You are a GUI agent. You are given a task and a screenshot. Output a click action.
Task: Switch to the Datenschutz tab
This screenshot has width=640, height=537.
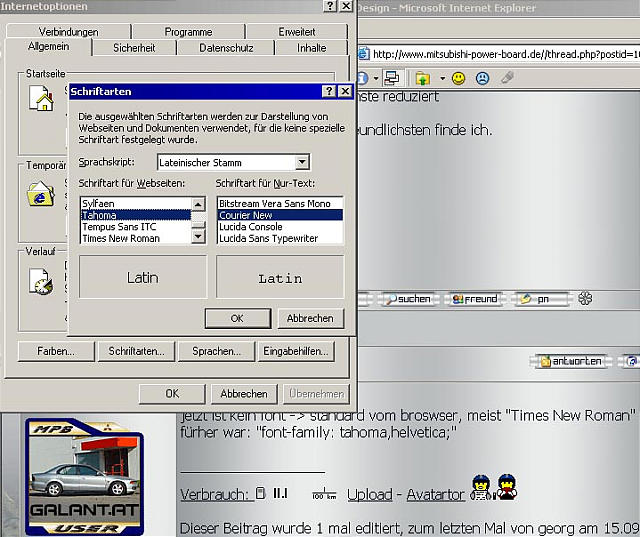tap(226, 47)
